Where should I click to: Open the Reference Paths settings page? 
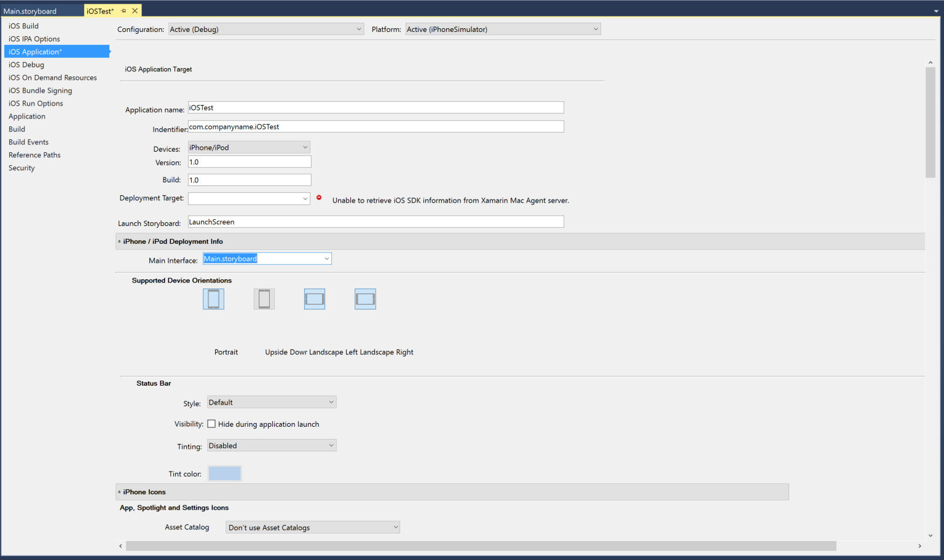pyautogui.click(x=34, y=154)
